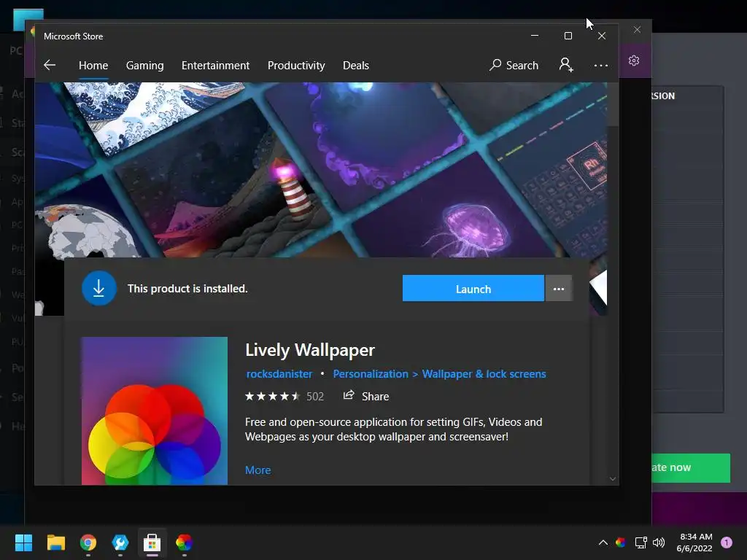Open the account sign-in icon
Screen dimensions: 747x560
[x=566, y=65]
